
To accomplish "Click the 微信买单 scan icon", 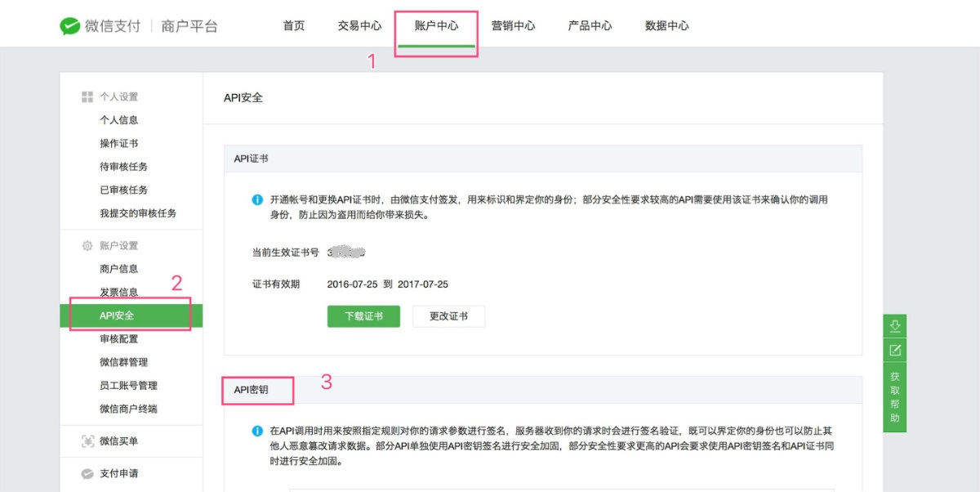I will tap(87, 441).
